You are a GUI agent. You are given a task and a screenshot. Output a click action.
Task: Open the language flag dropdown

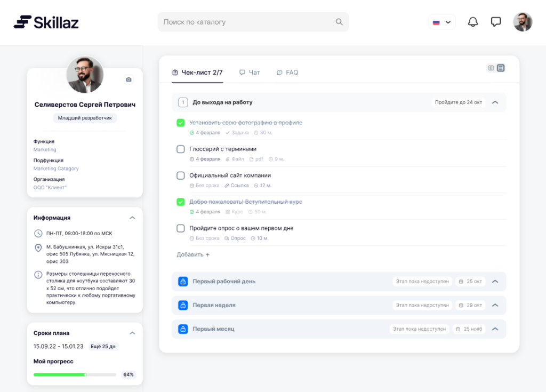click(x=441, y=22)
